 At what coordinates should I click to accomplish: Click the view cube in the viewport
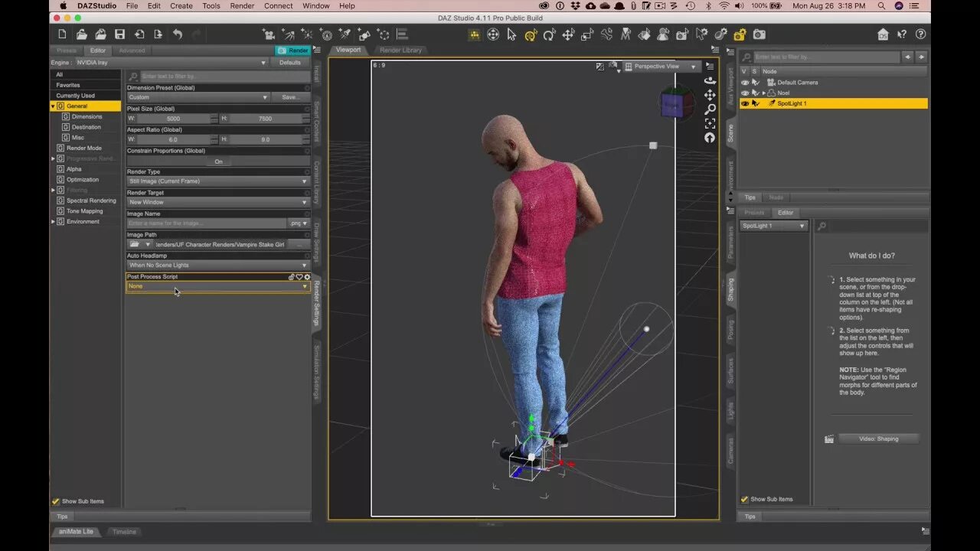675,105
